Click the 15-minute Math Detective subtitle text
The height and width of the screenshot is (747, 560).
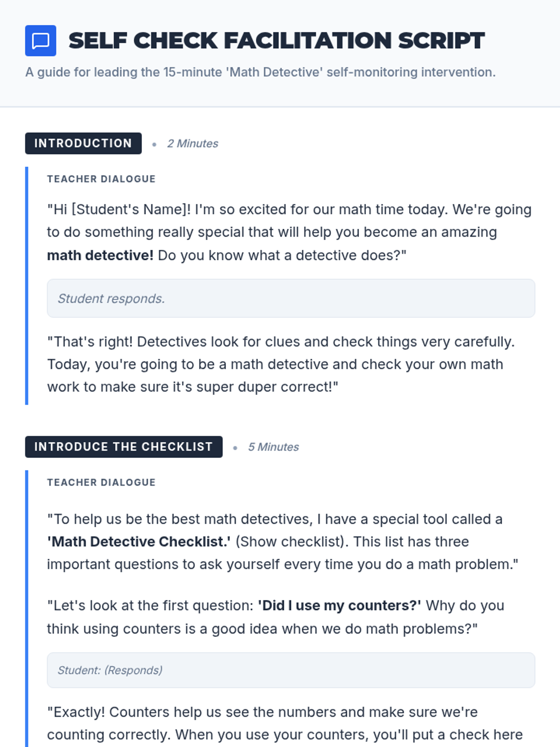point(260,72)
